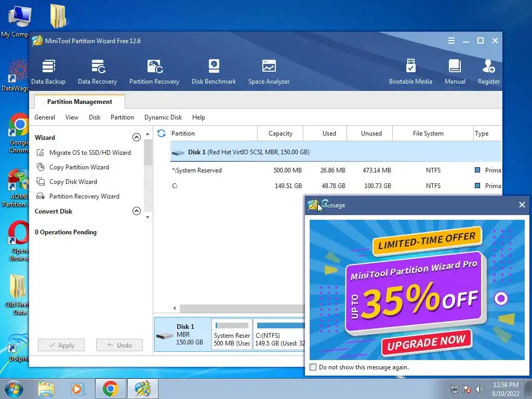The height and width of the screenshot is (399, 532).
Task: Click the UPGRADE NOW banner button
Action: 427,343
